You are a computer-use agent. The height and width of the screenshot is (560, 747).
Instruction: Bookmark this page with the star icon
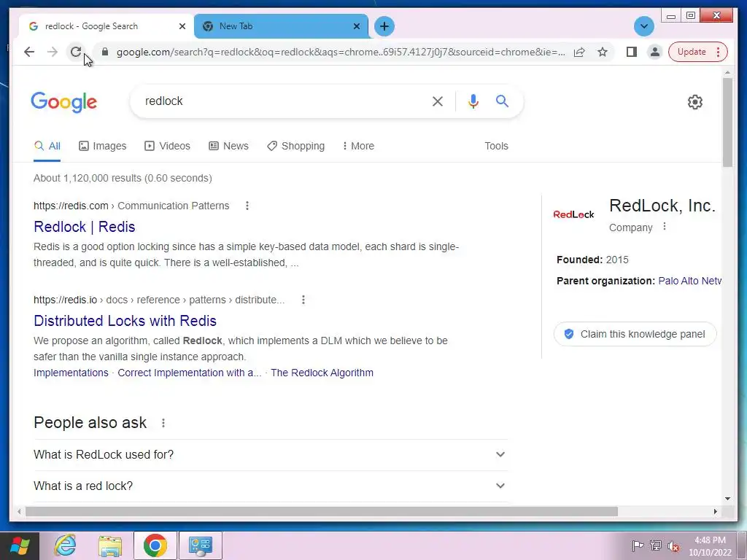[603, 52]
